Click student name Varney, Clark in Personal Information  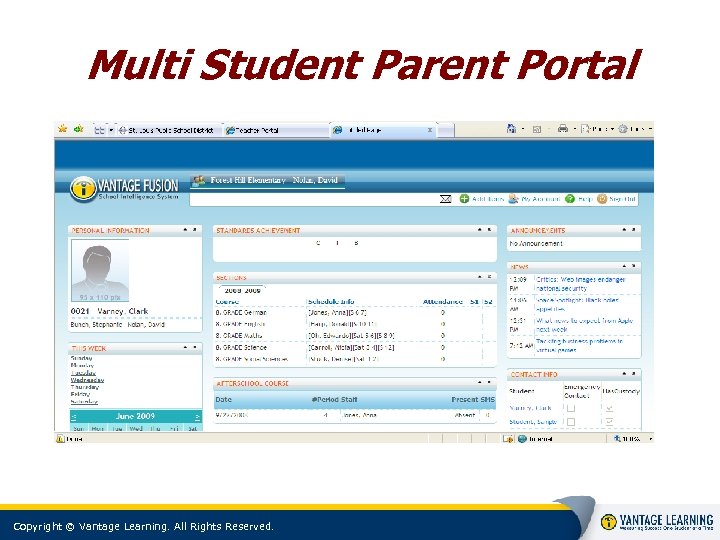123,311
